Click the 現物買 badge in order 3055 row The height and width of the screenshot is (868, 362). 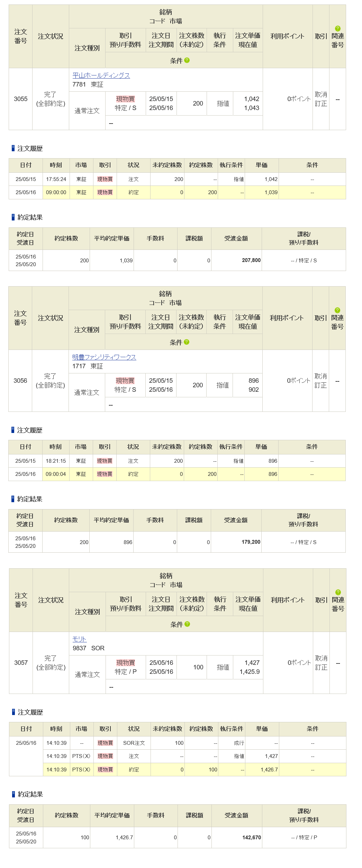(125, 99)
